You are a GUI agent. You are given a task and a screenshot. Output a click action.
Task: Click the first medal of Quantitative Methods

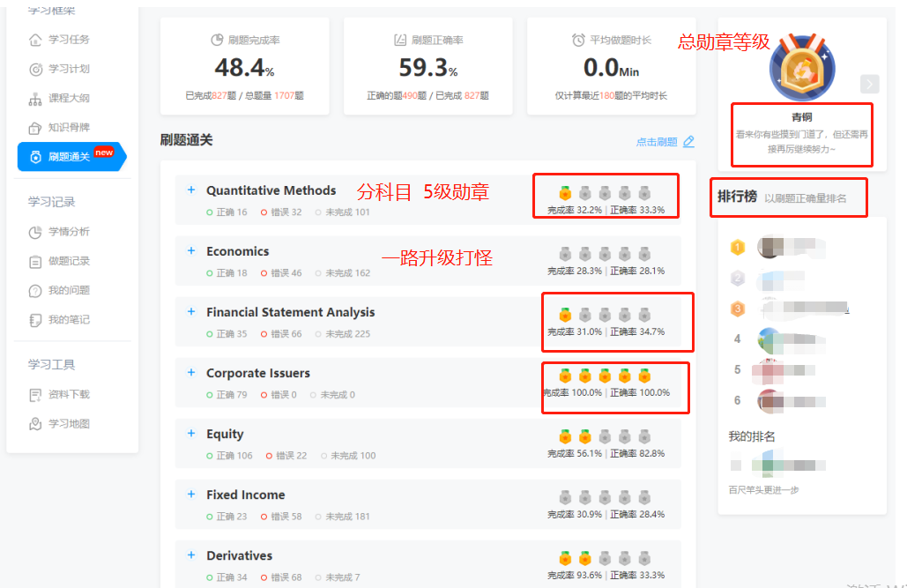[x=565, y=193]
